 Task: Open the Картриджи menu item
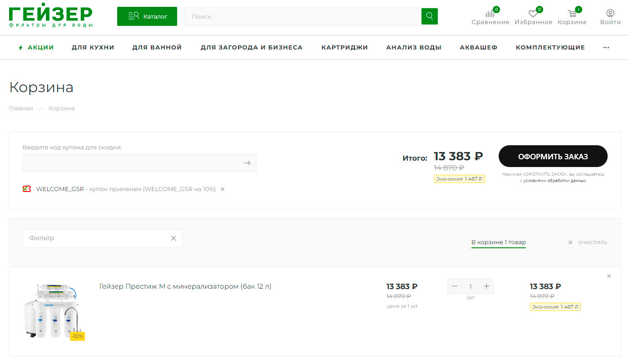(345, 47)
